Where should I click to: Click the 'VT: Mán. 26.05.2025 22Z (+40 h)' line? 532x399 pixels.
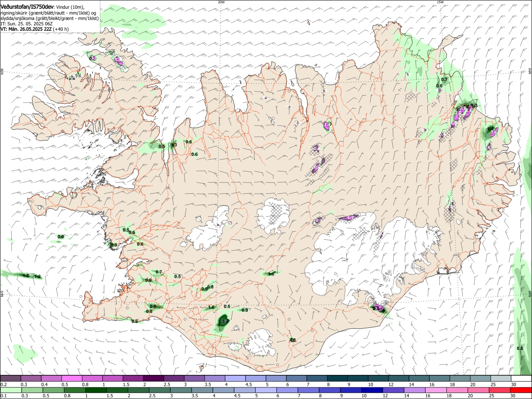pyautogui.click(x=35, y=29)
